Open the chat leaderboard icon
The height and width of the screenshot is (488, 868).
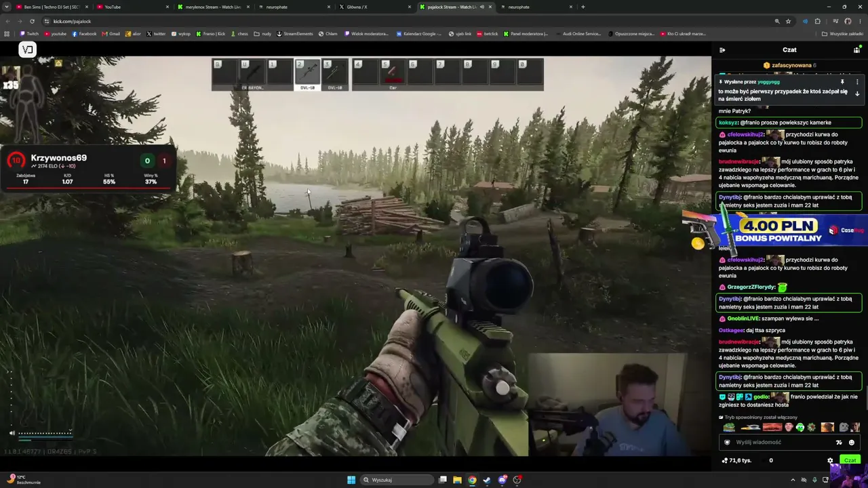[x=856, y=50]
